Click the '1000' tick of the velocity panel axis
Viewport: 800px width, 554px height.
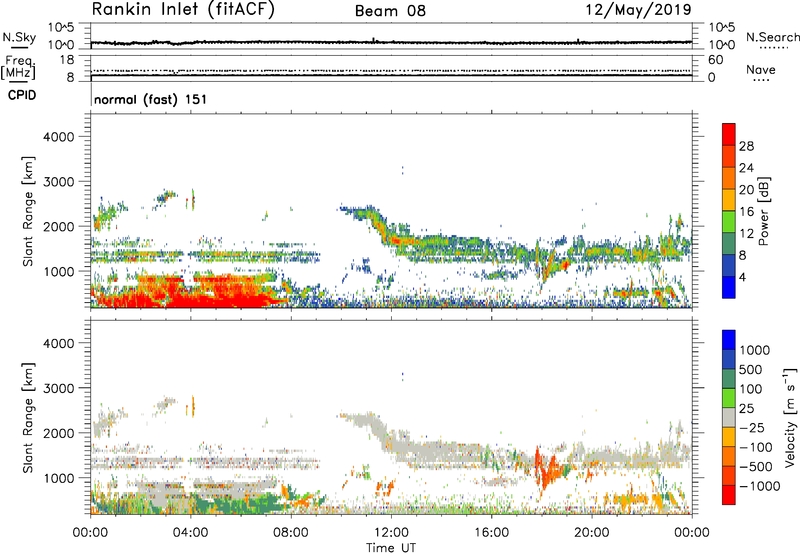tap(58, 478)
